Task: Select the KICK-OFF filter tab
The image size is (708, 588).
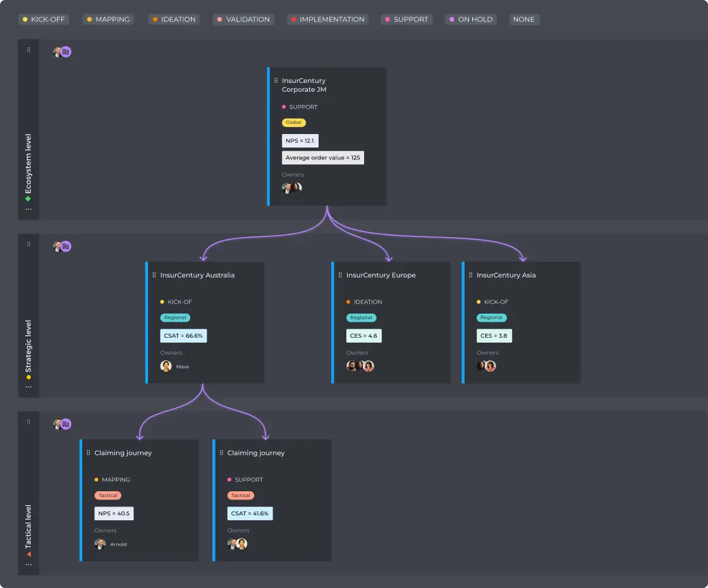Action: (x=44, y=19)
